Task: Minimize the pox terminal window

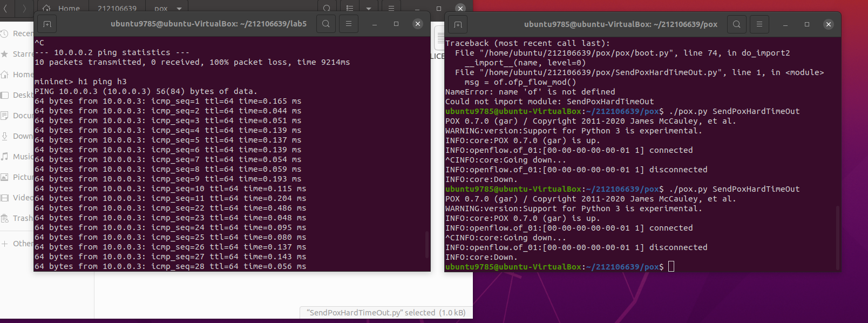Action: click(785, 24)
